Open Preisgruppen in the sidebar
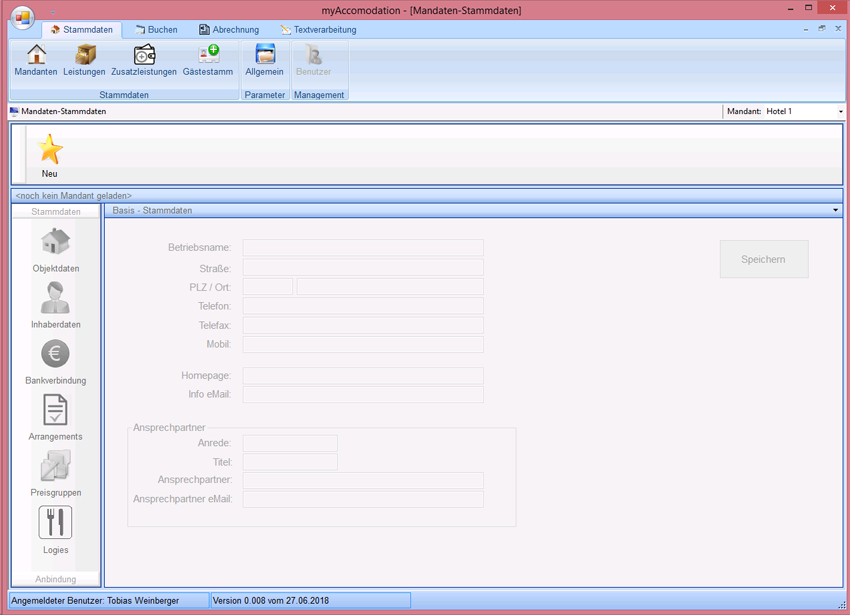Viewport: 850px width, 615px height. (x=56, y=467)
